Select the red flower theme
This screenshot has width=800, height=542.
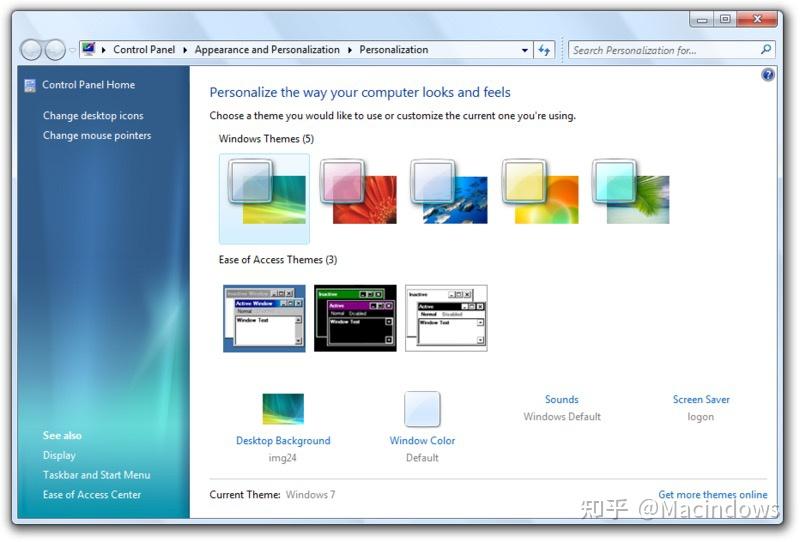tap(358, 192)
